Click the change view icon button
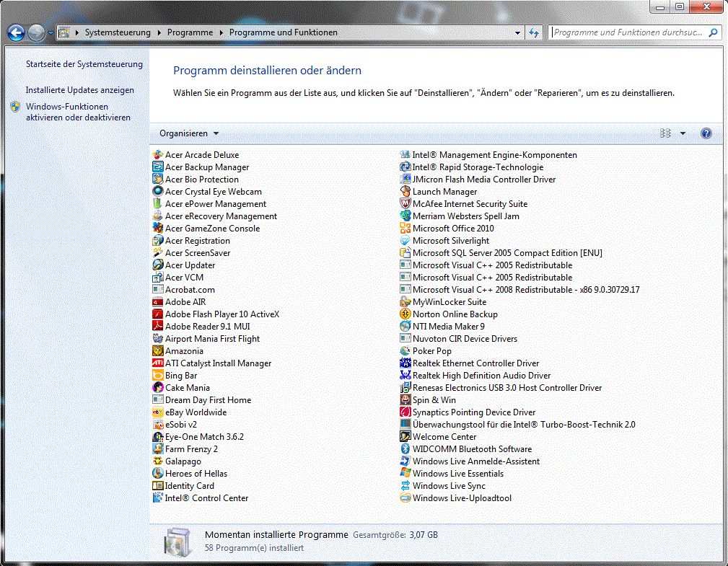The image size is (728, 566). [665, 133]
